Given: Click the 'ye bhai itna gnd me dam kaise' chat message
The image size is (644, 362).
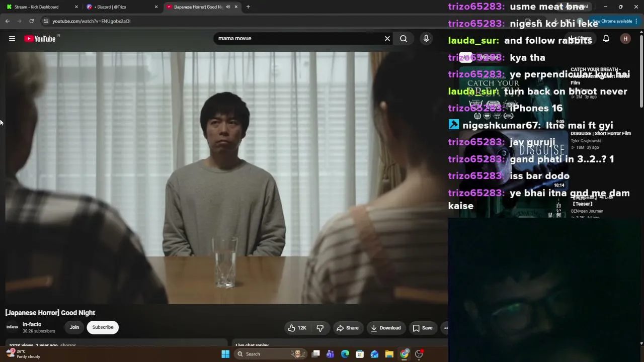Looking at the screenshot, I should point(539,200).
